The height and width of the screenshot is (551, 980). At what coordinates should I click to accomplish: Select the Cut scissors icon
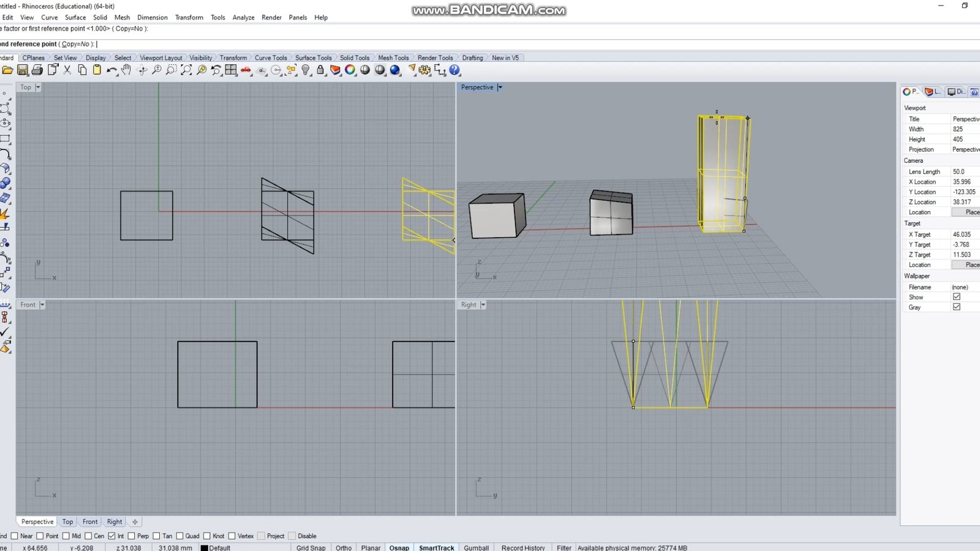[x=67, y=70]
